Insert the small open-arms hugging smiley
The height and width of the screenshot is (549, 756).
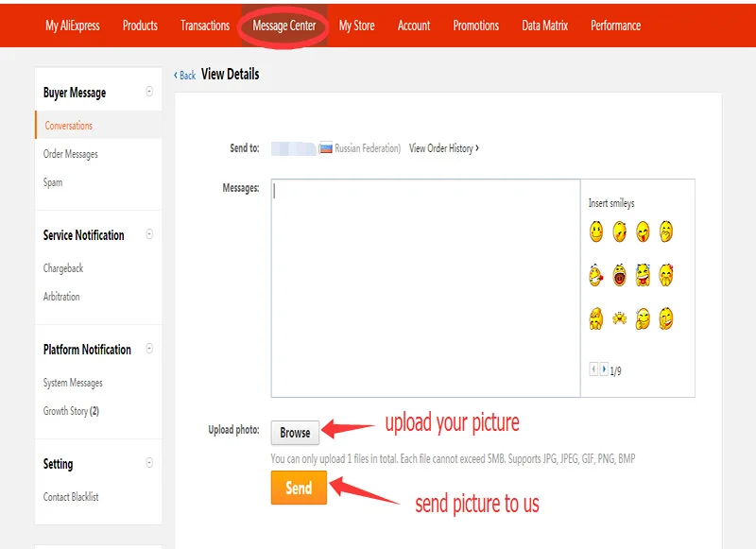620,318
